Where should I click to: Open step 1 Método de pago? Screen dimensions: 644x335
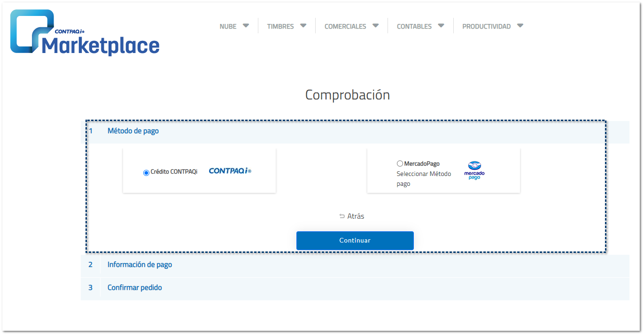355,131
